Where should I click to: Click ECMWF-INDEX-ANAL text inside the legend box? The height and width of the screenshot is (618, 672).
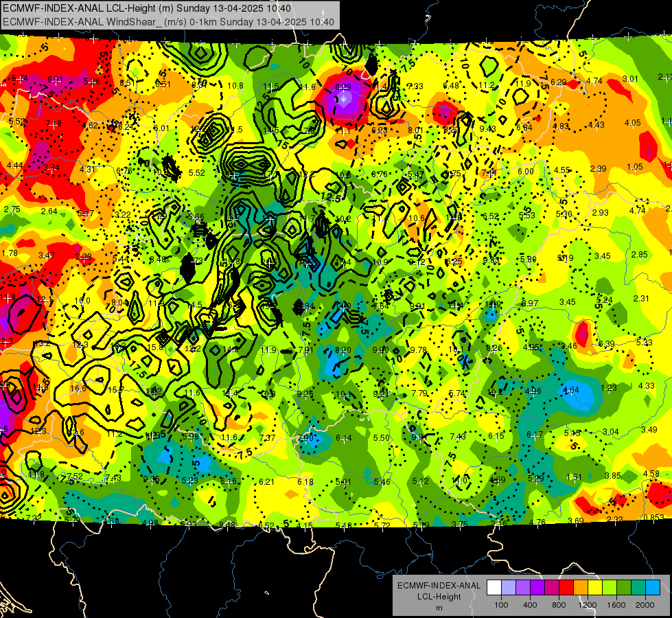click(x=439, y=586)
